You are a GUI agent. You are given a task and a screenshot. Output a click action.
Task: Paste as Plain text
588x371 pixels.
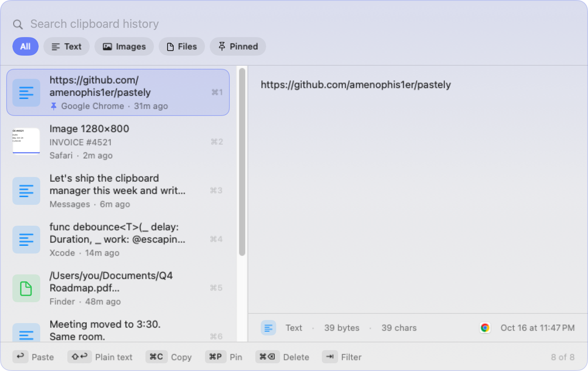pyautogui.click(x=114, y=357)
